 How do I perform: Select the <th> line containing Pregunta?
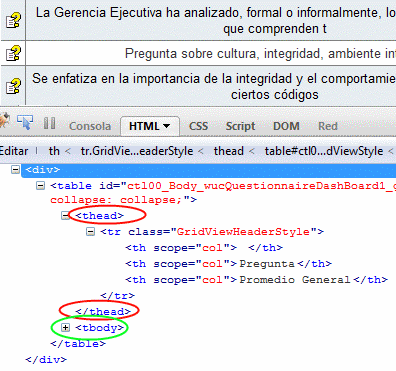pos(228,264)
